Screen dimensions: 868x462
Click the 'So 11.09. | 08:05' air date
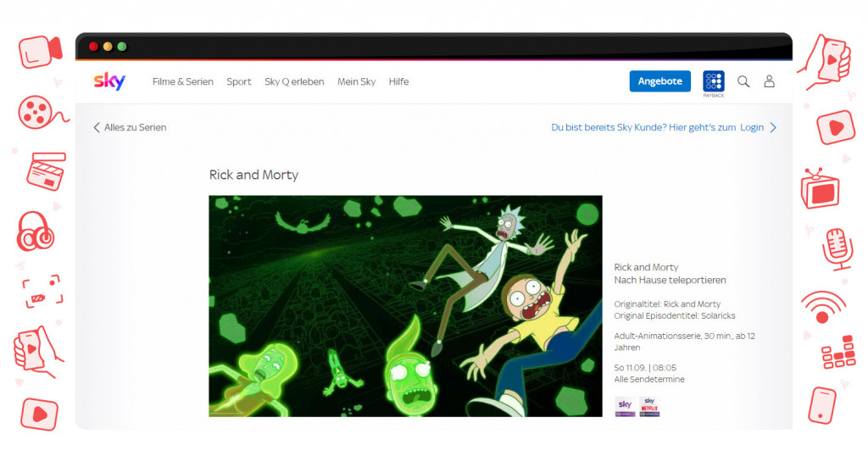click(645, 367)
